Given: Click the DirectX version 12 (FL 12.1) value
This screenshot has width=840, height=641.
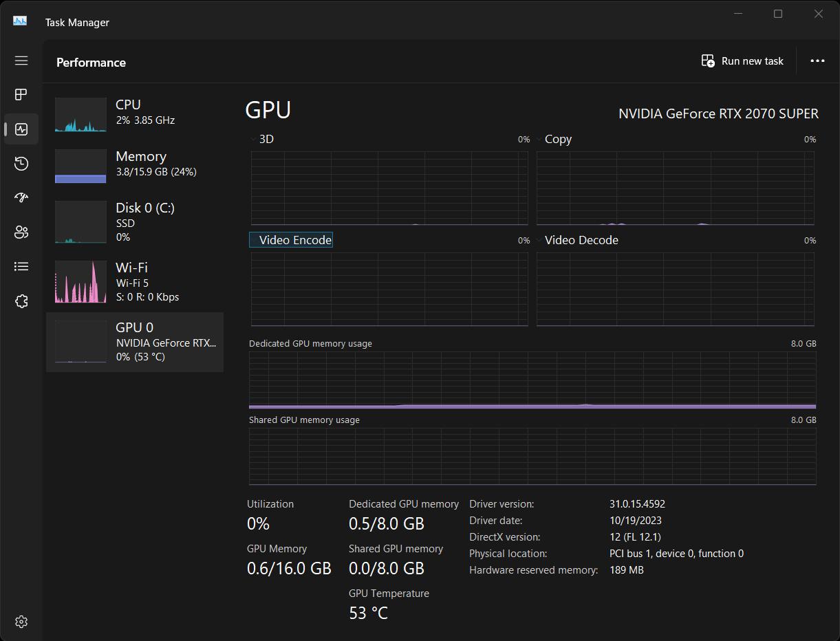Looking at the screenshot, I should [635, 537].
